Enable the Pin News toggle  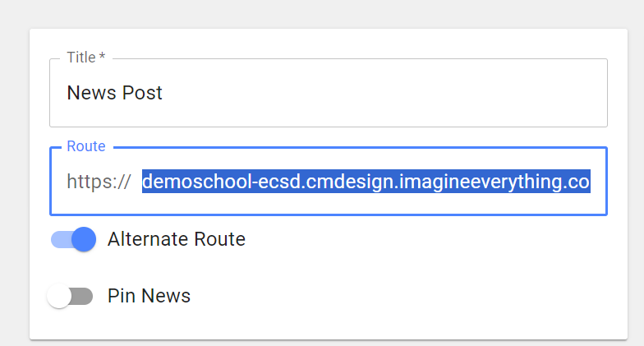pos(70,296)
